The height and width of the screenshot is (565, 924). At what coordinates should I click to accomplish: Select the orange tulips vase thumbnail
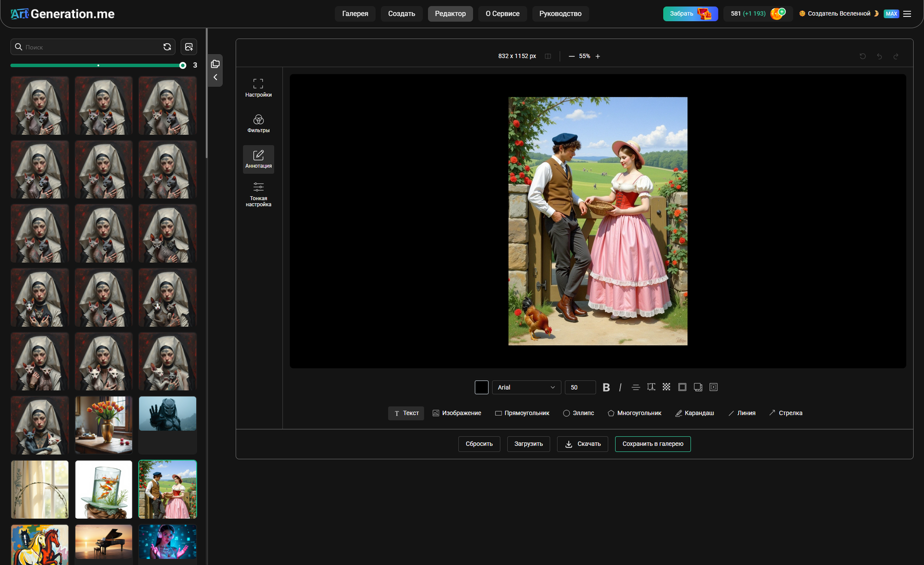click(103, 425)
